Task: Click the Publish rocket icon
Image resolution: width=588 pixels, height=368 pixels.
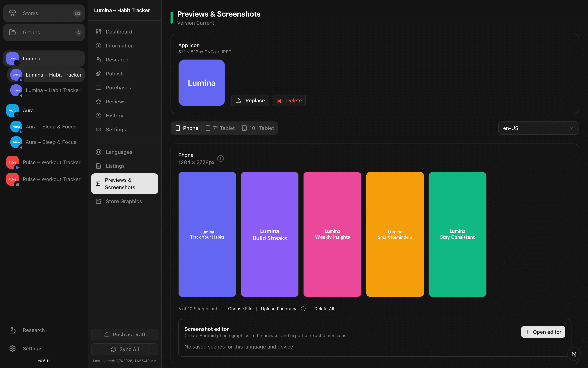Action: click(98, 73)
